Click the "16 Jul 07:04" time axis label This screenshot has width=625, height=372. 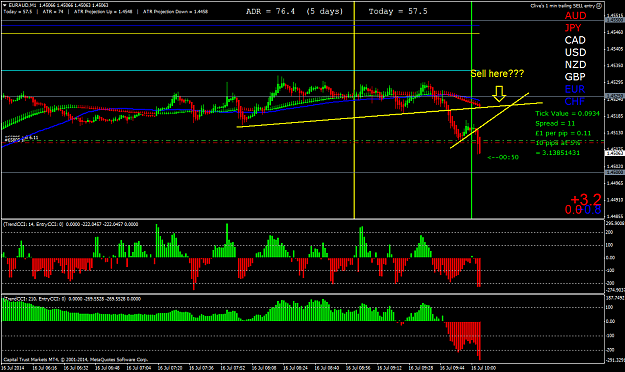tap(139, 368)
